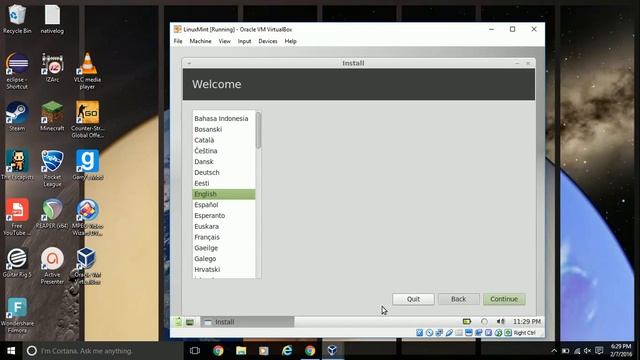Viewport: 640px width, 360px height.
Task: Open the File menu in VirtualBox
Action: (178, 41)
